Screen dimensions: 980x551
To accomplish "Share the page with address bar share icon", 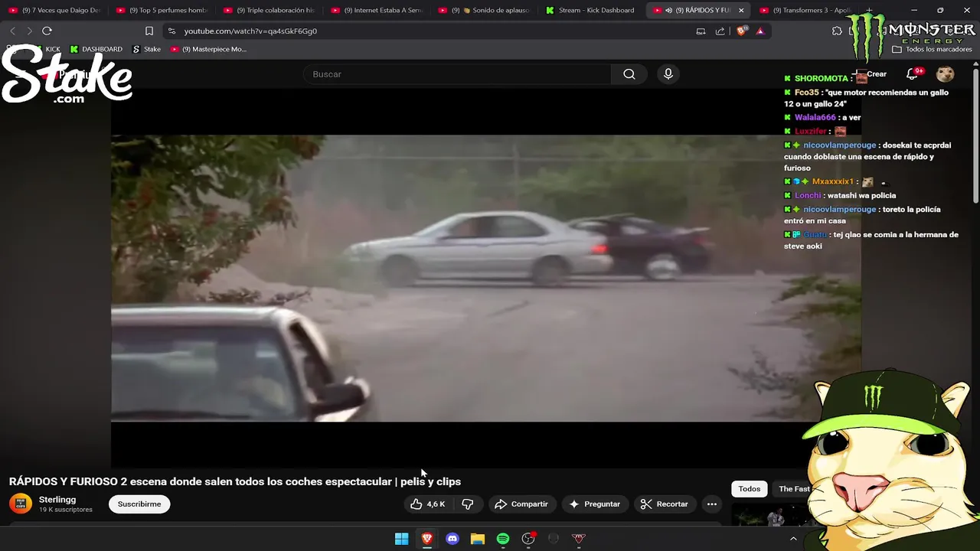I will point(720,31).
